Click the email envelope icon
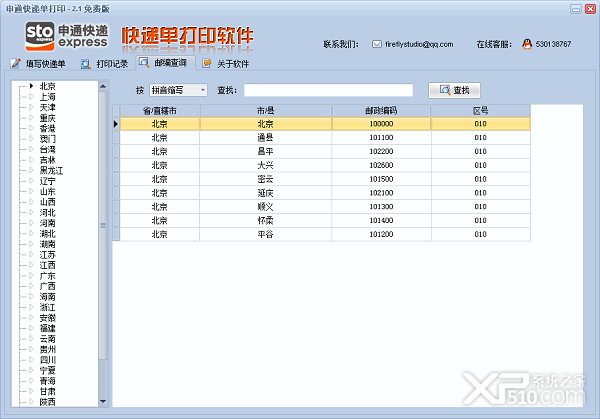600x419 pixels. coord(377,44)
